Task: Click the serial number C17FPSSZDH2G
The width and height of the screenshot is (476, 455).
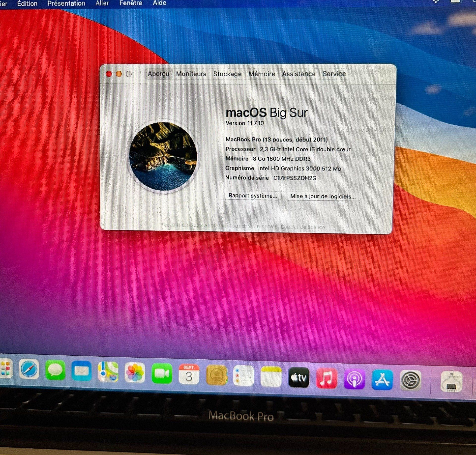Action: (x=295, y=178)
